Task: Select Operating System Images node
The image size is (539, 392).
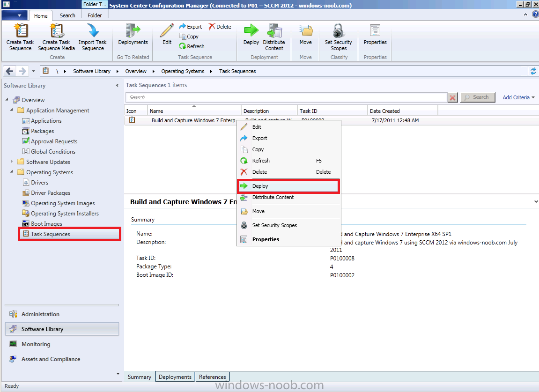Action: 58,203
